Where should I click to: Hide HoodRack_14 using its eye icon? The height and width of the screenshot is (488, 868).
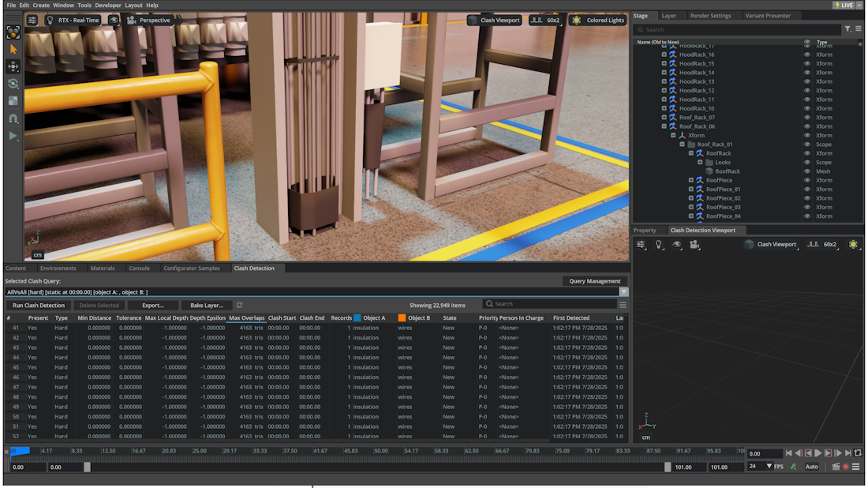(807, 73)
